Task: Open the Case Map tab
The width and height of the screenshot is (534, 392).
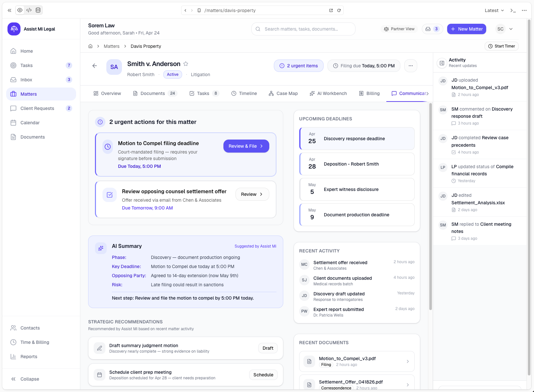Action: point(283,93)
